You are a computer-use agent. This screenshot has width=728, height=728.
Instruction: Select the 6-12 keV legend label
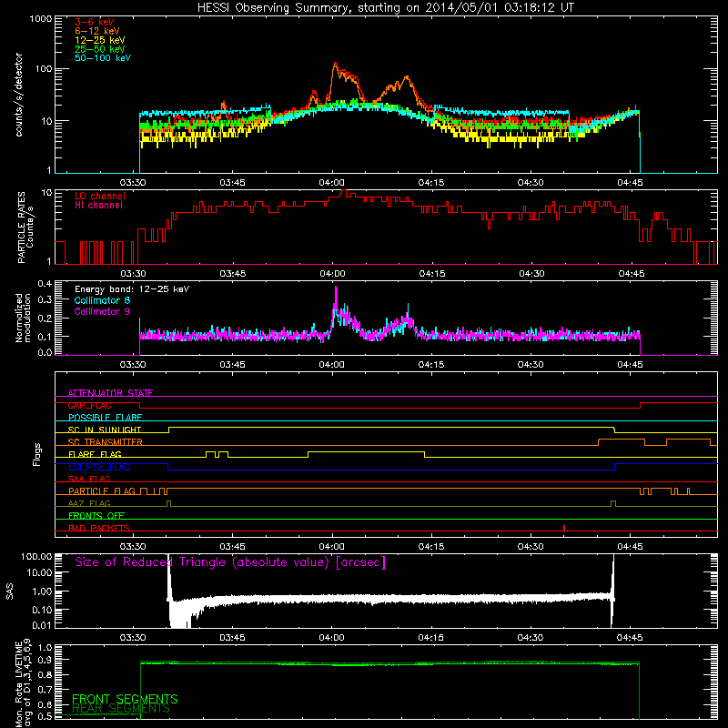point(97,31)
